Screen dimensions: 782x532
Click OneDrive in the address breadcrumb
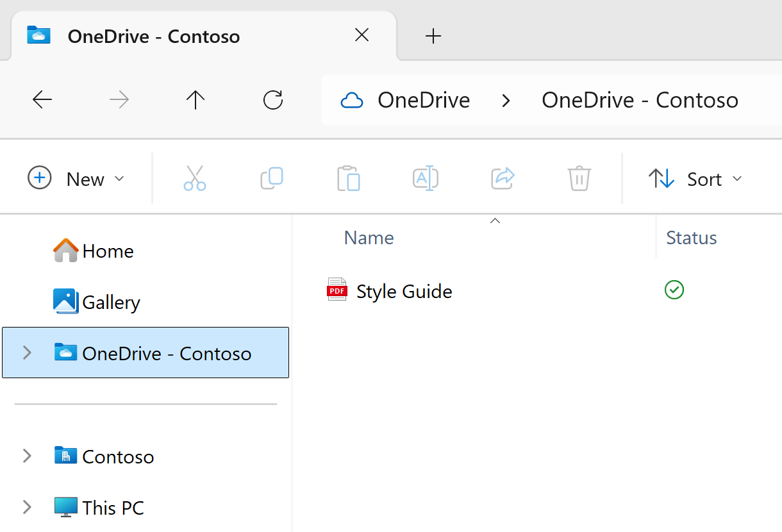(x=423, y=101)
